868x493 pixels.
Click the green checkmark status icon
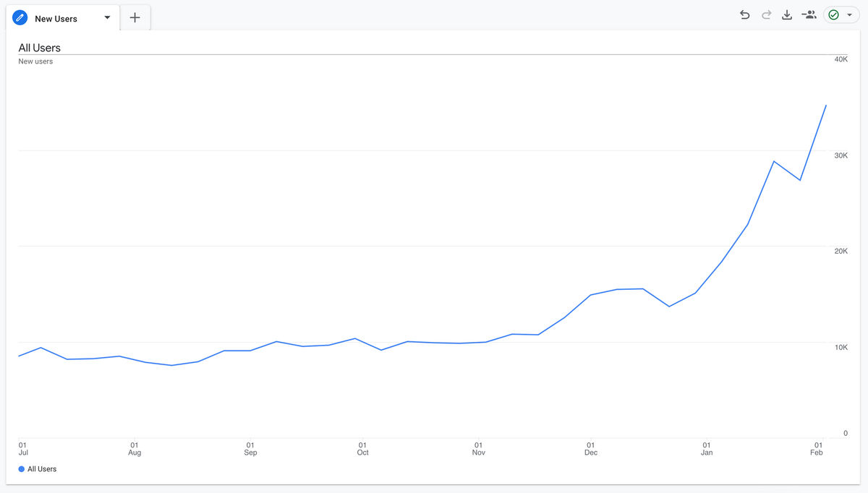coord(833,14)
